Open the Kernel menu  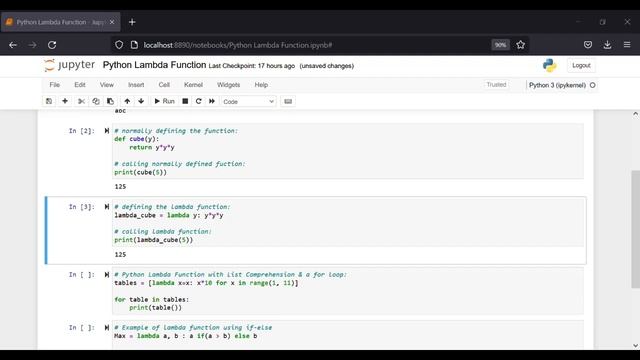coord(193,85)
